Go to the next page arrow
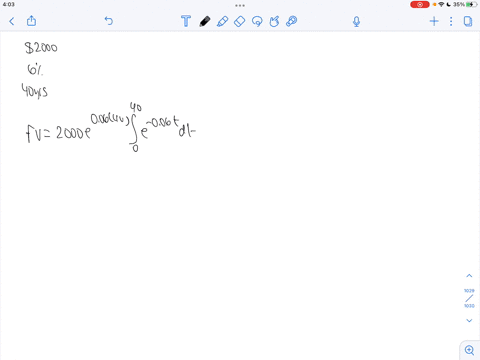Image resolution: width=480 pixels, height=360 pixels. pyautogui.click(x=469, y=320)
